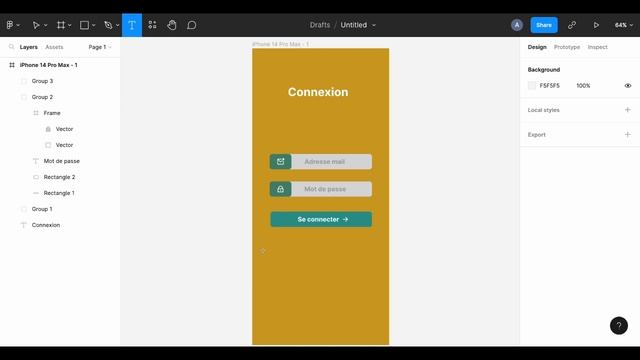The width and height of the screenshot is (640, 360).
Task: Select the Frame tool
Action: click(x=61, y=25)
